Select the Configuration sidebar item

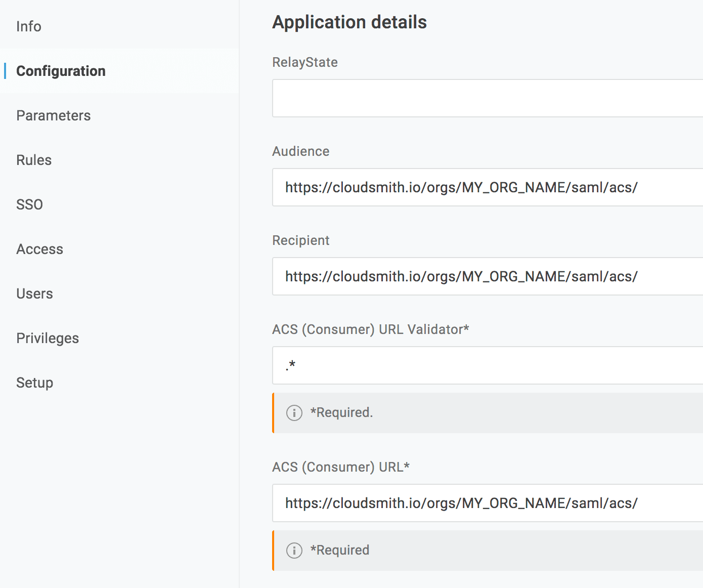pos(61,71)
